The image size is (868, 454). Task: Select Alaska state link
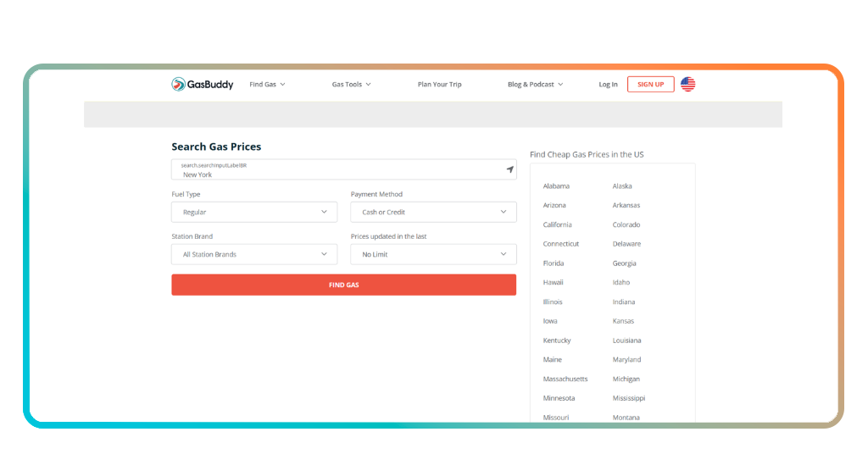coord(621,186)
